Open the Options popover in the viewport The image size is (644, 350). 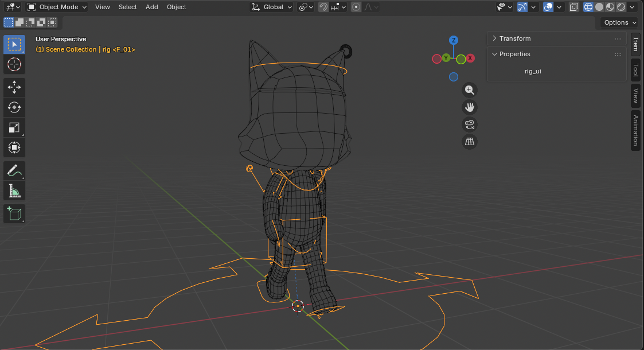(x=619, y=22)
